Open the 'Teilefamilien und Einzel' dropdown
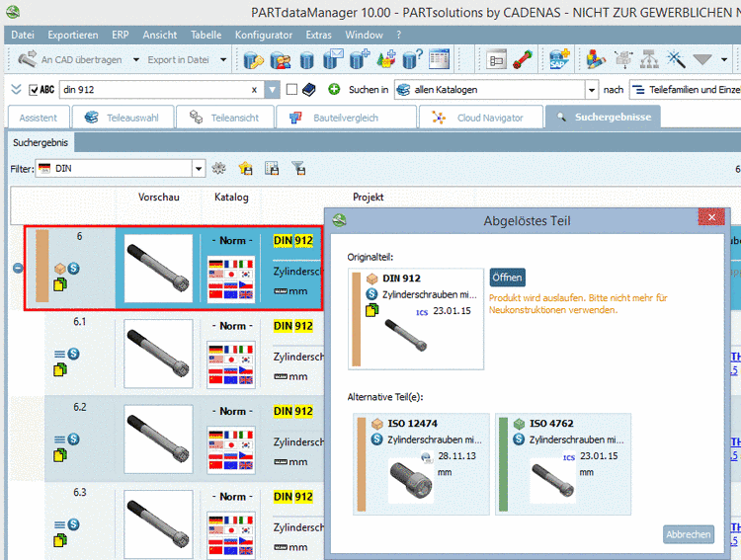This screenshot has height=560, width=741. 685,89
